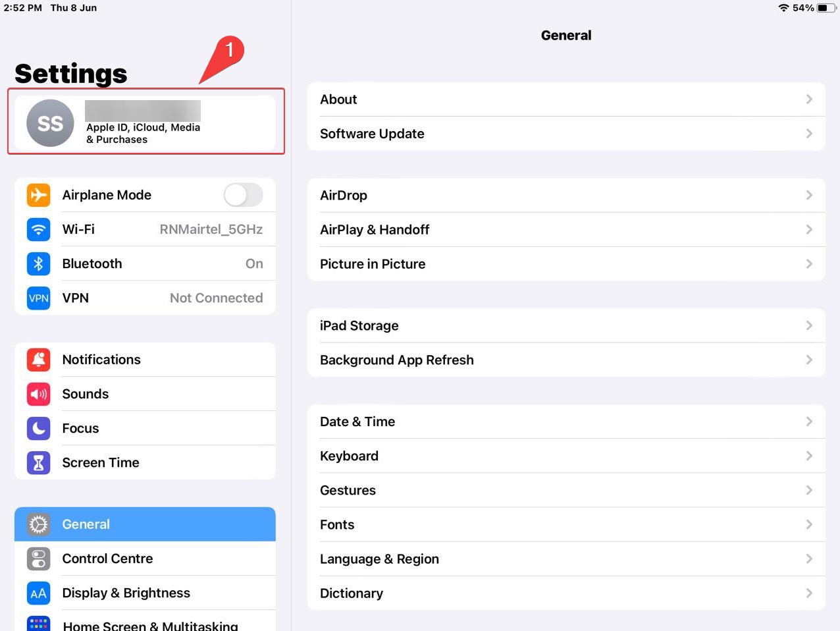Tap the Gestures row chevron
Image resolution: width=840 pixels, height=631 pixels.
pyautogui.click(x=809, y=491)
